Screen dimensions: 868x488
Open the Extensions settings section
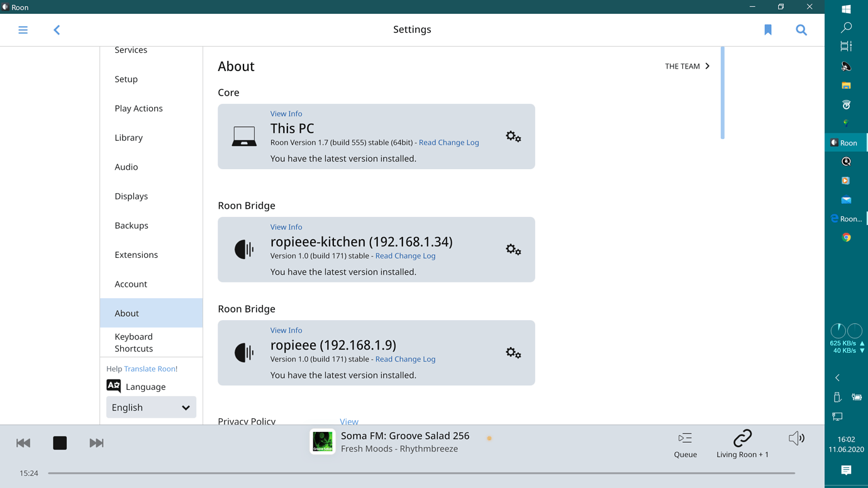pos(136,254)
